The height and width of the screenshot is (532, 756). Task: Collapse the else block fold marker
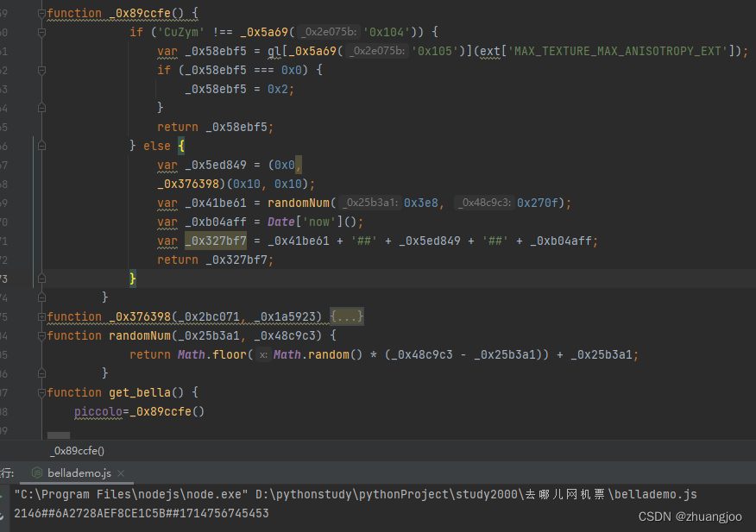click(42, 146)
